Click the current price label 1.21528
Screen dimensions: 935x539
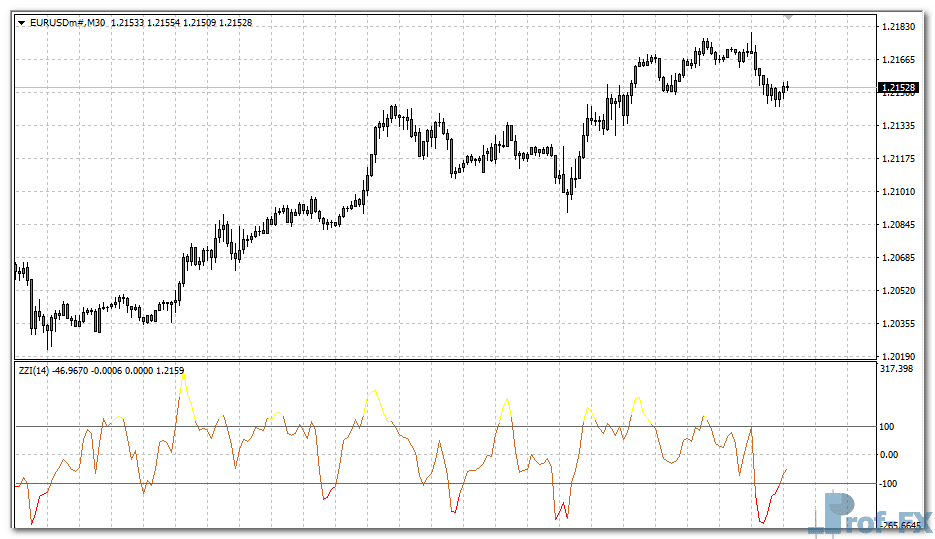click(898, 88)
